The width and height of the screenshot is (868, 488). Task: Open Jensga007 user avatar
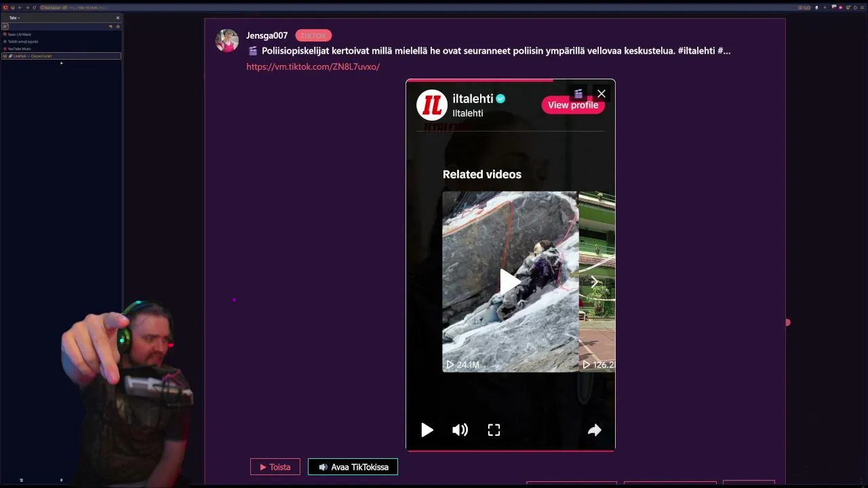coord(227,41)
